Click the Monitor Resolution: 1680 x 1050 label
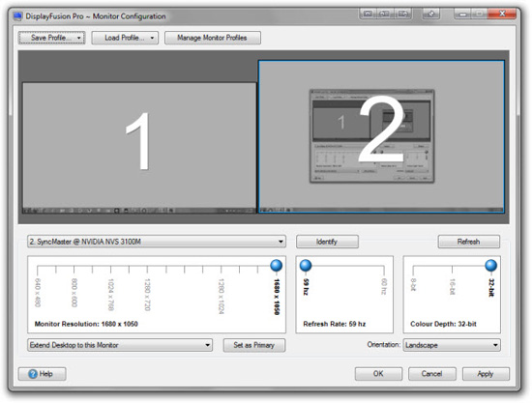The width and height of the screenshot is (532, 403). 86,324
